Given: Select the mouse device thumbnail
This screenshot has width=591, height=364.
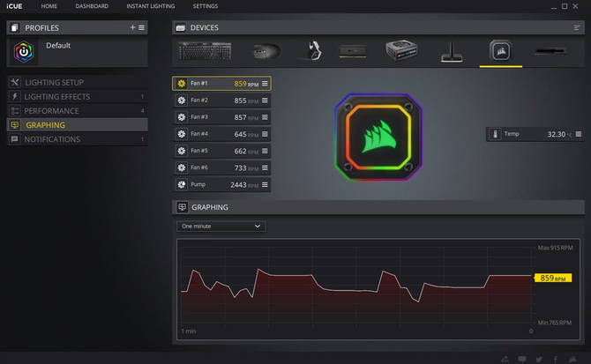Looking at the screenshot, I should [x=266, y=51].
